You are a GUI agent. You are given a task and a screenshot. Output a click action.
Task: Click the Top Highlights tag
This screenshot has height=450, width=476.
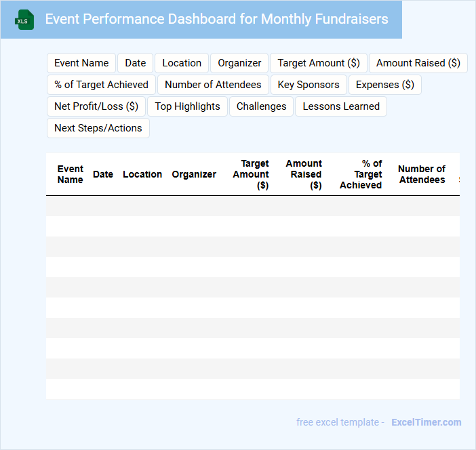coord(187,106)
